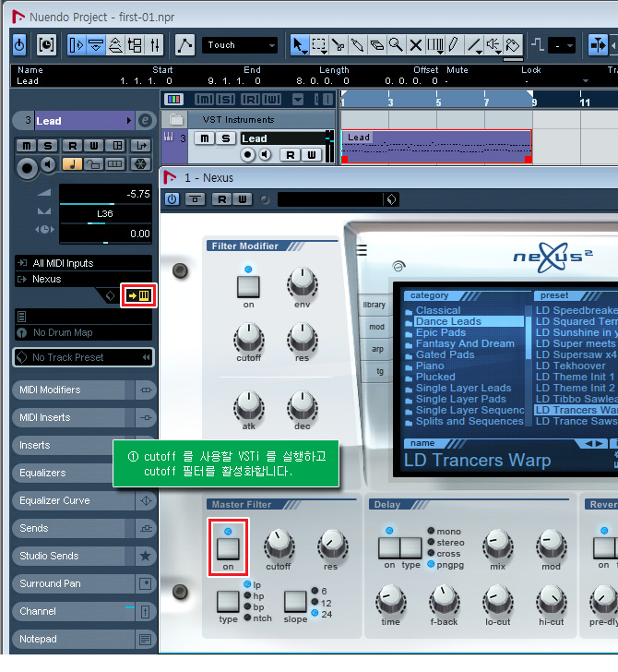Select LD Tekhoover preset
This screenshot has width=618, height=672.
coord(570,366)
